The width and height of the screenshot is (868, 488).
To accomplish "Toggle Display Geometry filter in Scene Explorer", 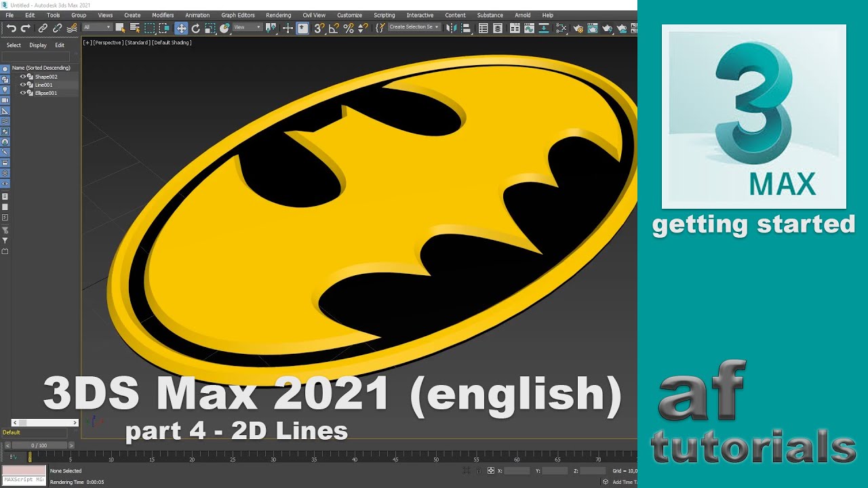I will coord(5,69).
